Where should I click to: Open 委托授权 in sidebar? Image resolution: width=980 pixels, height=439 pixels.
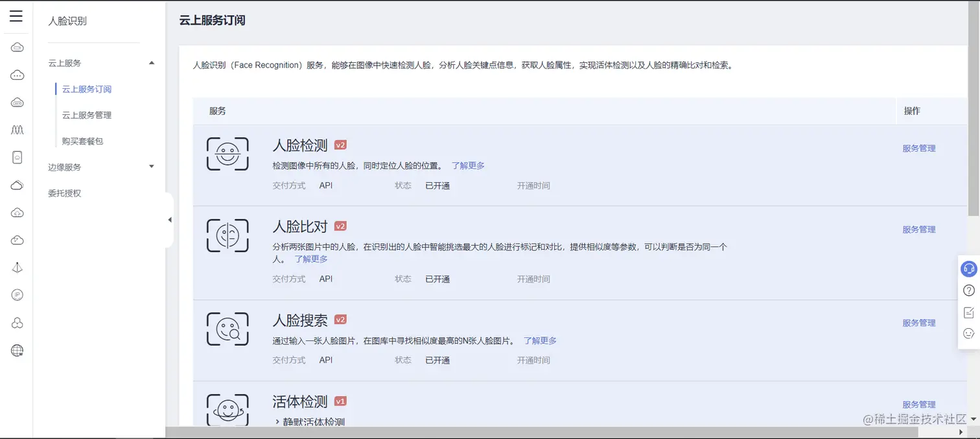pyautogui.click(x=65, y=193)
